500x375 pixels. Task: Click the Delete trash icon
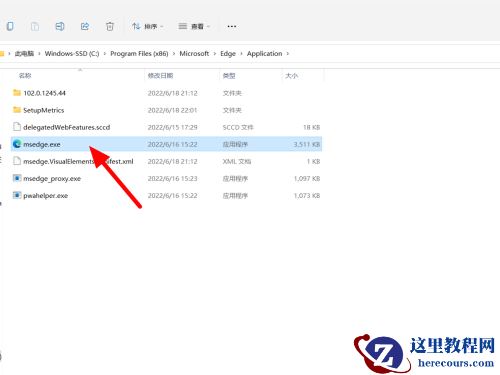pos(110,26)
